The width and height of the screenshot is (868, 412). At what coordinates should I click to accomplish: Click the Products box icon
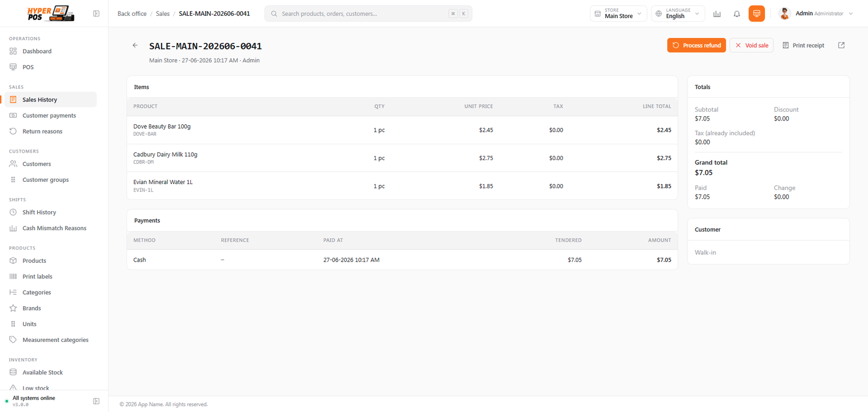click(13, 261)
